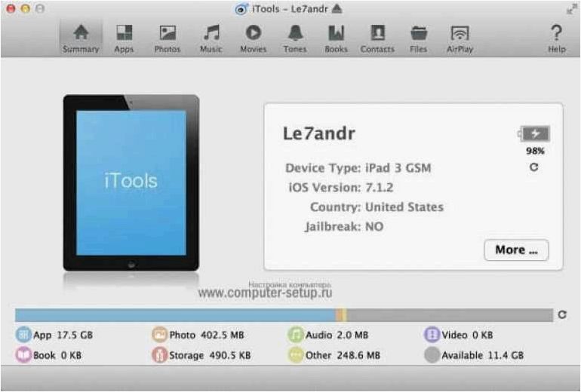Close the iTools window with red button
The height and width of the screenshot is (392, 581).
11,8
